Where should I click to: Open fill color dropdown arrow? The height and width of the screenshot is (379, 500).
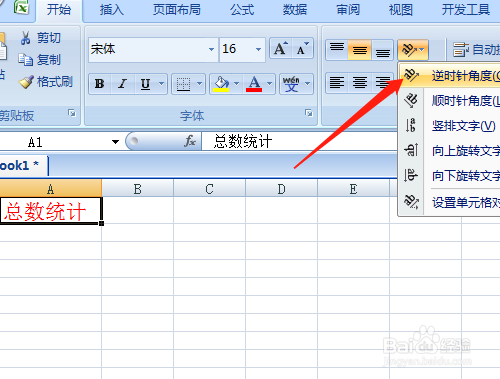(x=237, y=83)
